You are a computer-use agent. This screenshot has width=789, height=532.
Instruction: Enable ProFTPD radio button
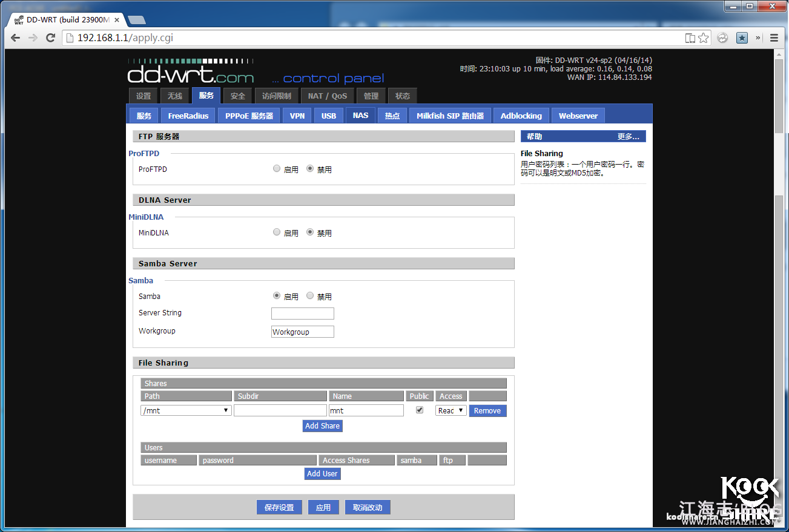[277, 169]
